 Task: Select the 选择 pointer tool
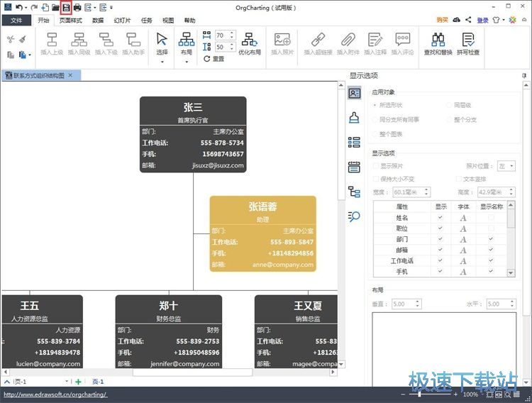click(x=162, y=43)
